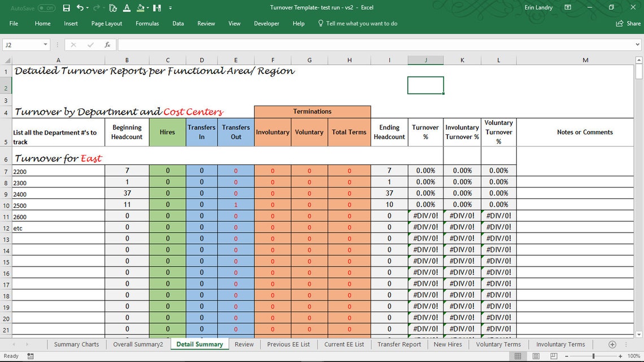Click the Save icon on Quick Access Toolbar

point(67,7)
